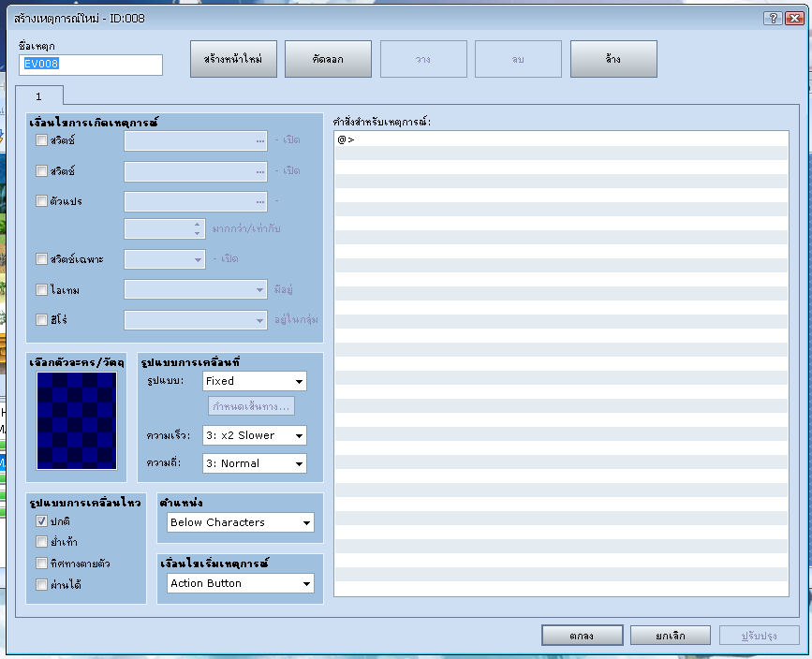Open the movement type dropdown showing Fixed
The height and width of the screenshot is (659, 812).
click(x=254, y=381)
